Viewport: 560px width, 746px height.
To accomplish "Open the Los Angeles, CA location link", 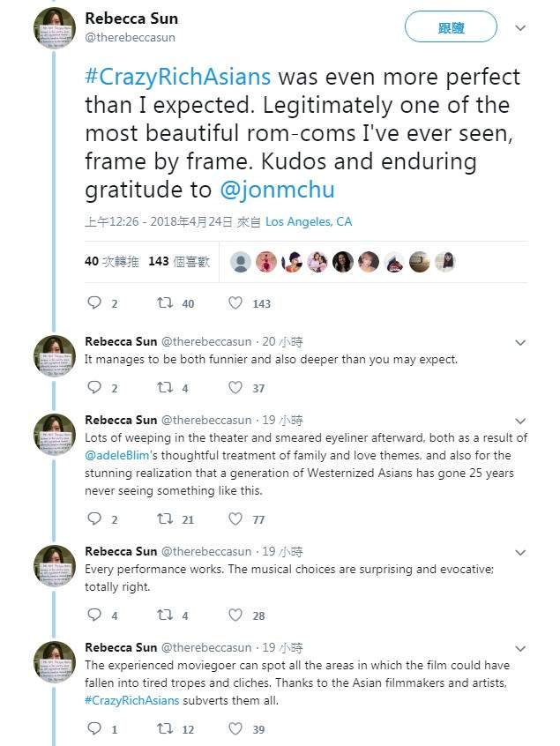I will [x=309, y=221].
